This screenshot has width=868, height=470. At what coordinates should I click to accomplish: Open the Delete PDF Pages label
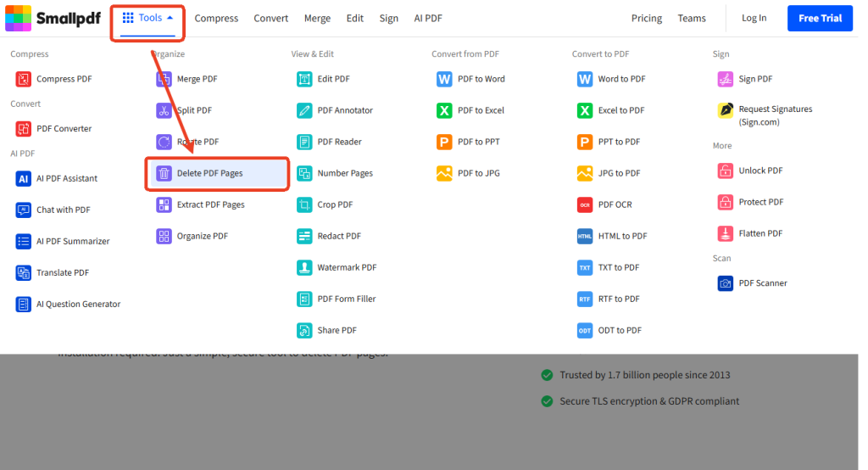click(x=210, y=173)
